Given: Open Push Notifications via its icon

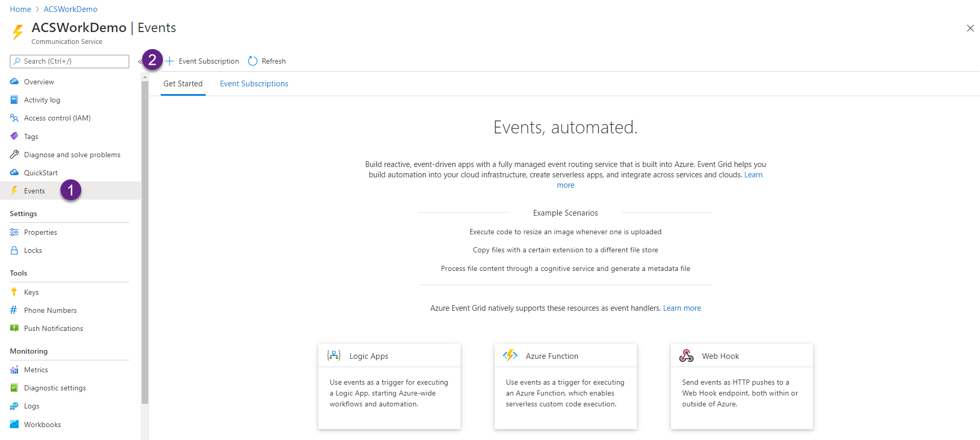Looking at the screenshot, I should tap(14, 328).
